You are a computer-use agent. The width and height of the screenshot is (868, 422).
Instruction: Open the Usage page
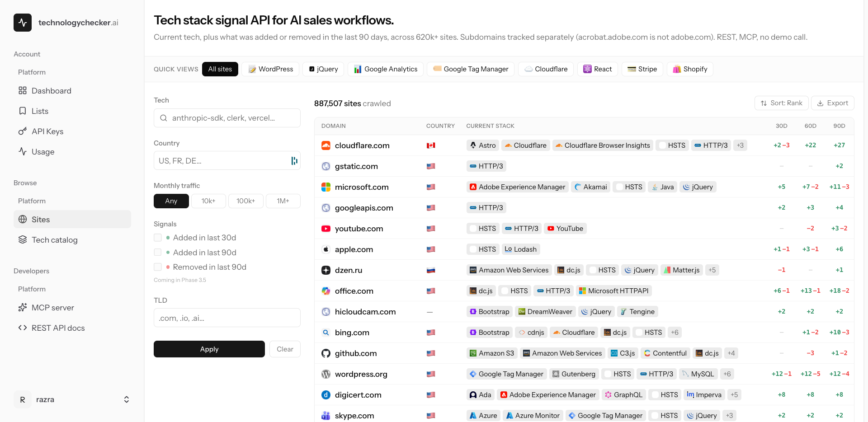tap(72, 152)
